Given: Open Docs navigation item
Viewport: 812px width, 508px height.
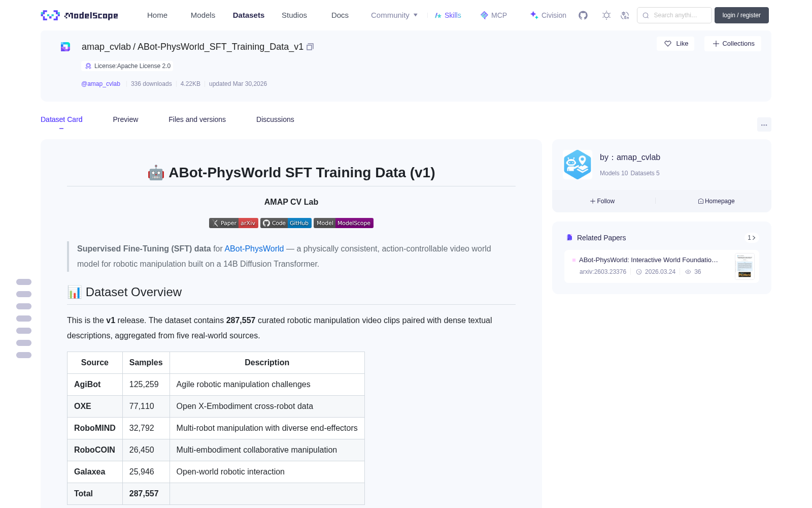Looking at the screenshot, I should (340, 15).
